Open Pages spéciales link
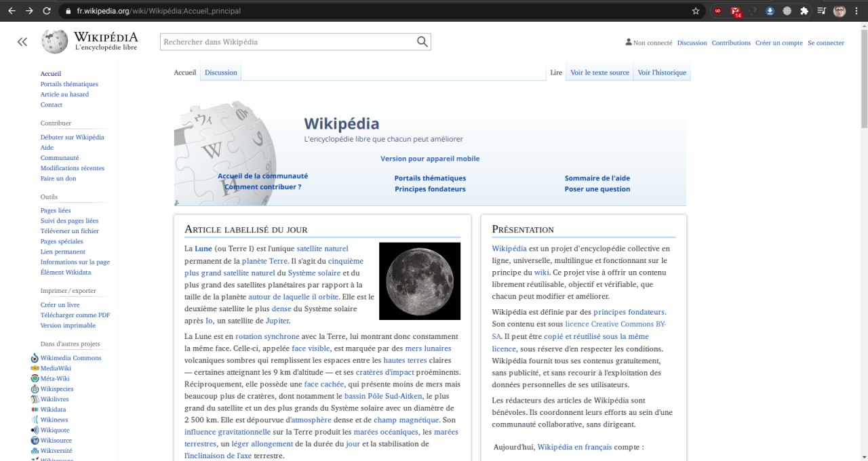 62,241
